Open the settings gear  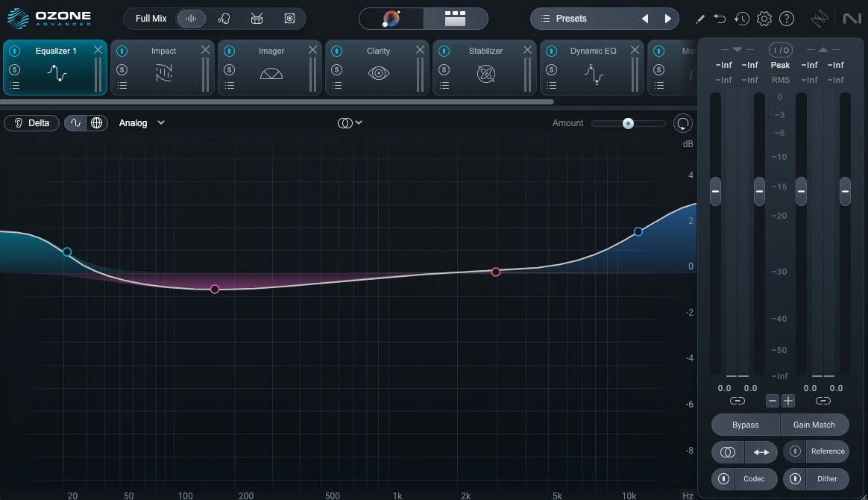[764, 19]
